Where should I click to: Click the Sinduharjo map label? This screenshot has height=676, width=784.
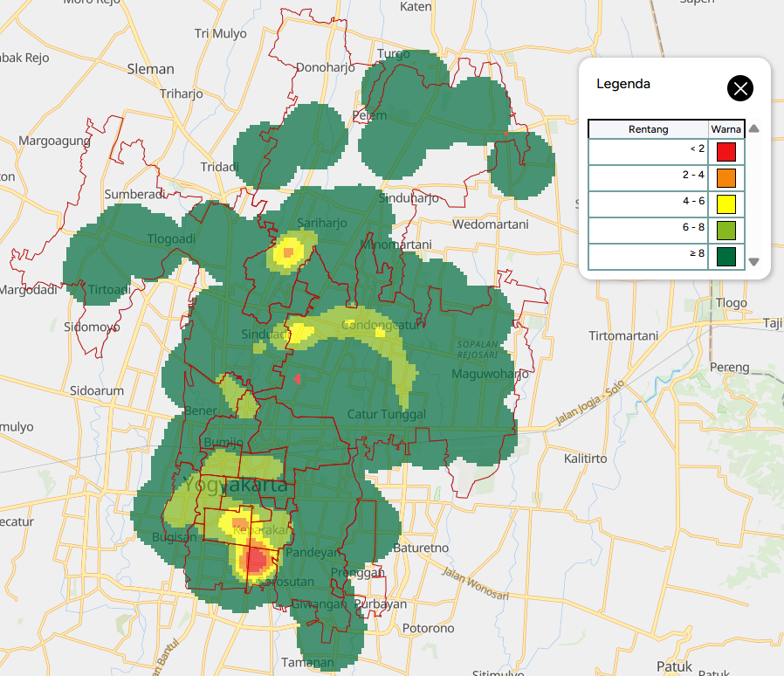(409, 198)
